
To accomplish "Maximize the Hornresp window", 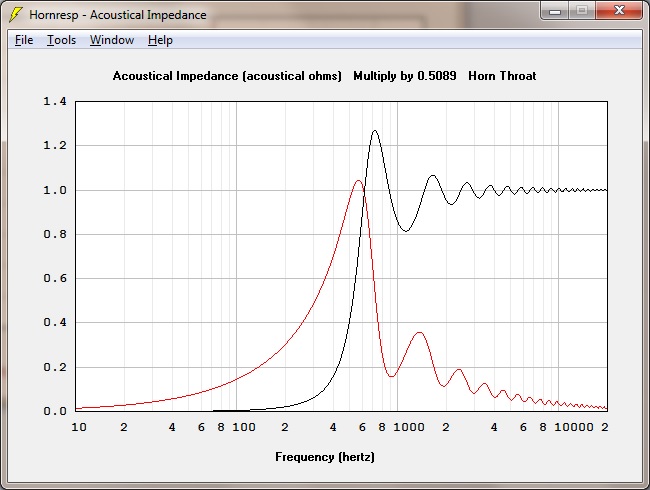I will tap(582, 11).
